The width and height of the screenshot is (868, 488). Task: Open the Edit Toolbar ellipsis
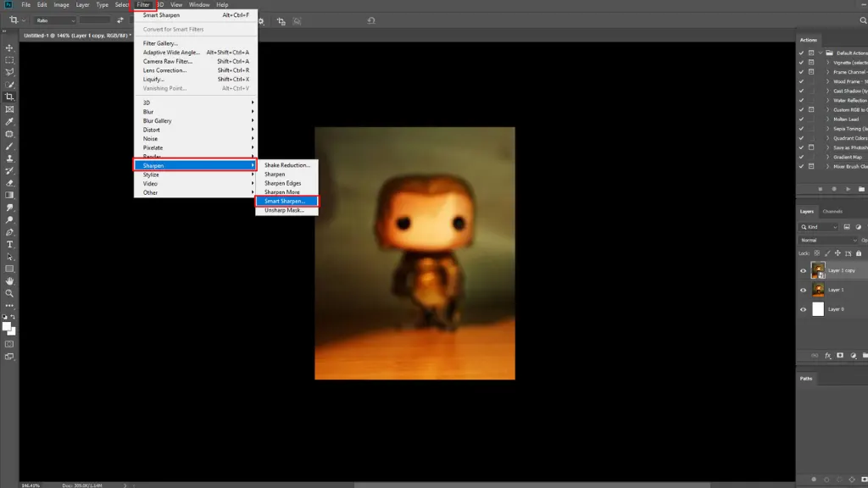[x=9, y=305]
